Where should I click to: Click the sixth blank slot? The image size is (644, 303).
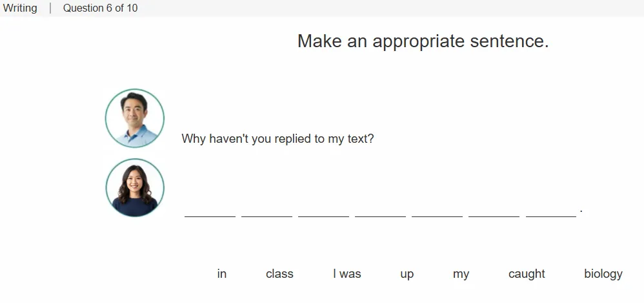pyautogui.click(x=494, y=211)
